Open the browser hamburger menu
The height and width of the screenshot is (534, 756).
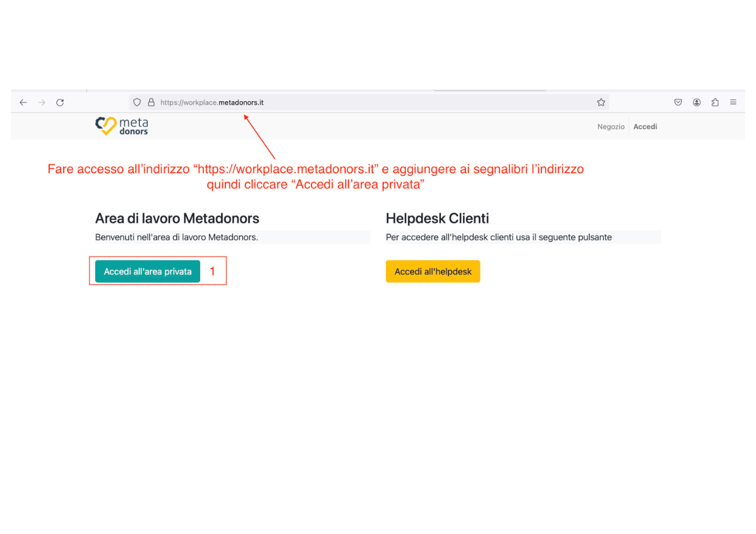[x=733, y=102]
